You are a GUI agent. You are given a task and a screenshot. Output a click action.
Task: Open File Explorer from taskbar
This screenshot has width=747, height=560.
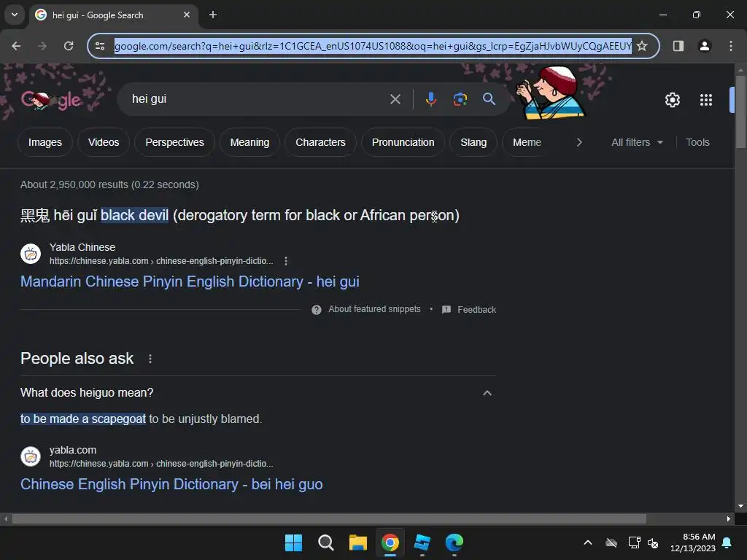[357, 542]
